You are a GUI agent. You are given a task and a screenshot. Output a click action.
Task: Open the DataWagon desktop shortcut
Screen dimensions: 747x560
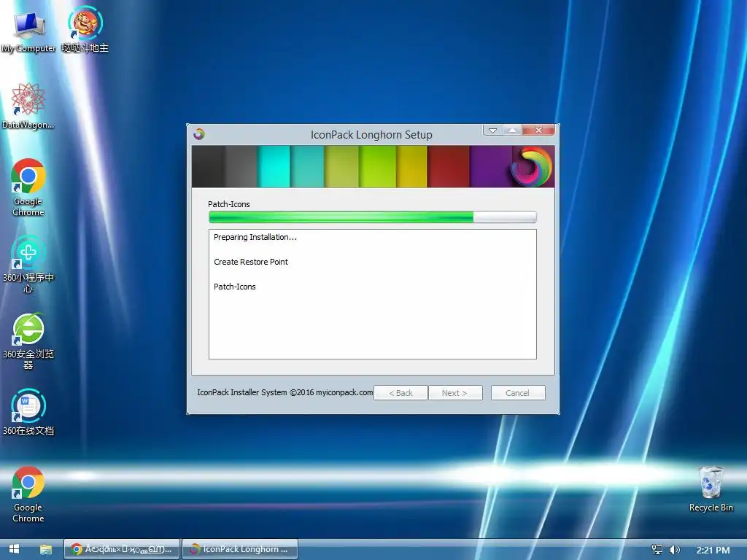pyautogui.click(x=28, y=106)
